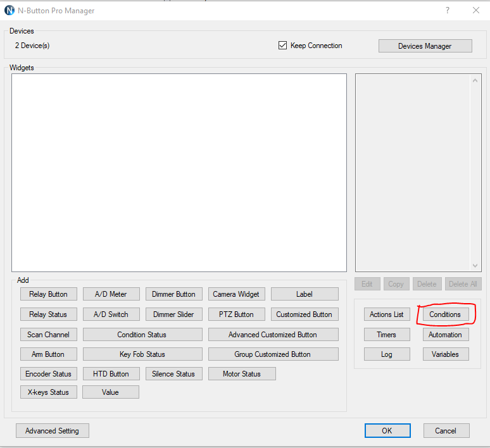
Task: Add an HTD Button widget
Action: point(111,373)
